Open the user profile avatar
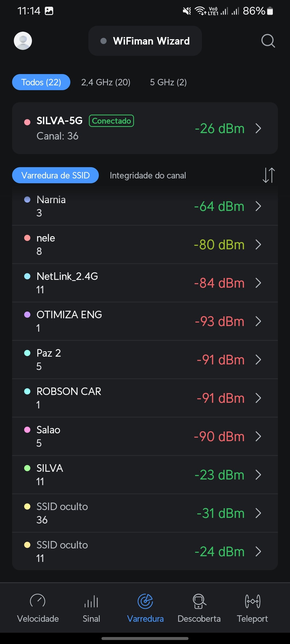Screen dimensions: 290x644 click(x=23, y=41)
